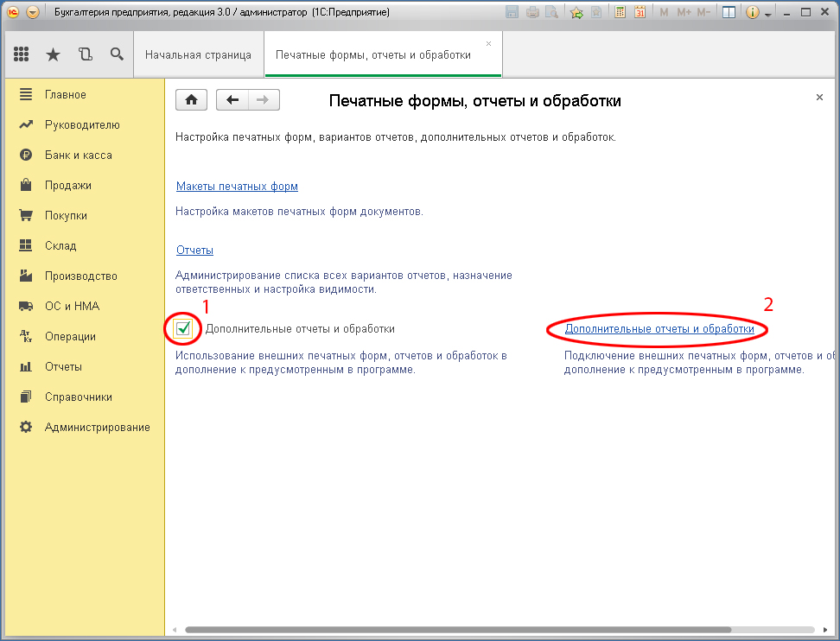840x641 pixels.
Task: Click the heading Печатные формы, отчеты и обработки
Action: tap(475, 101)
